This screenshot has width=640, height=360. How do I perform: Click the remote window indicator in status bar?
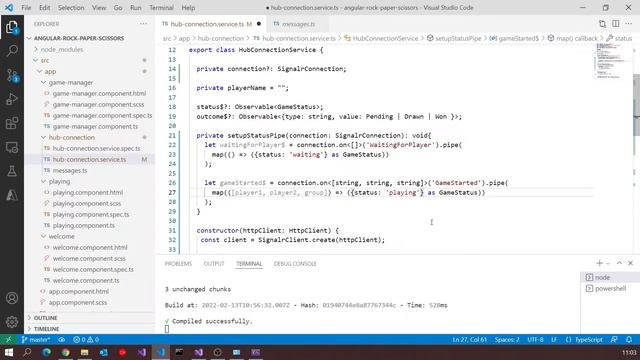[x=8, y=339]
